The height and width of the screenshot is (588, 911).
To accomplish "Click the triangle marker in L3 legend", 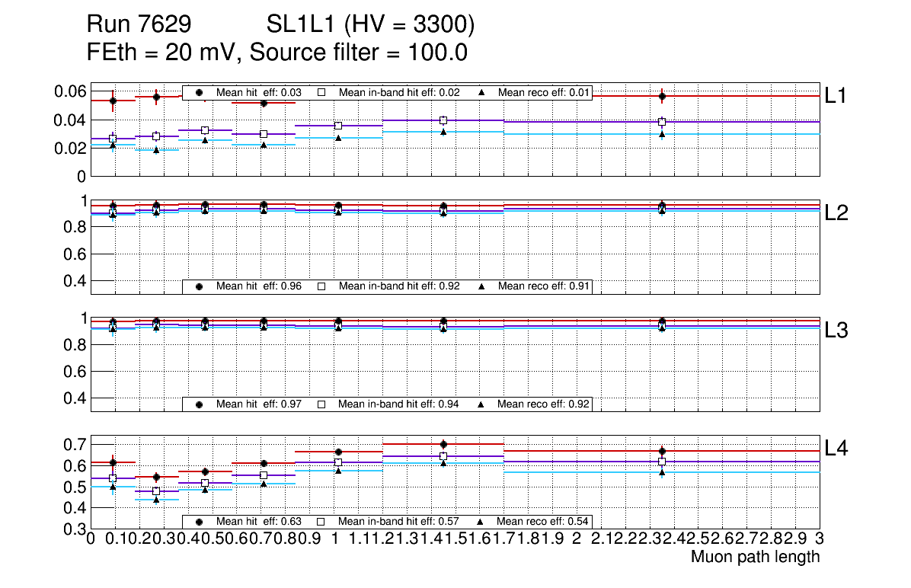I will point(481,404).
